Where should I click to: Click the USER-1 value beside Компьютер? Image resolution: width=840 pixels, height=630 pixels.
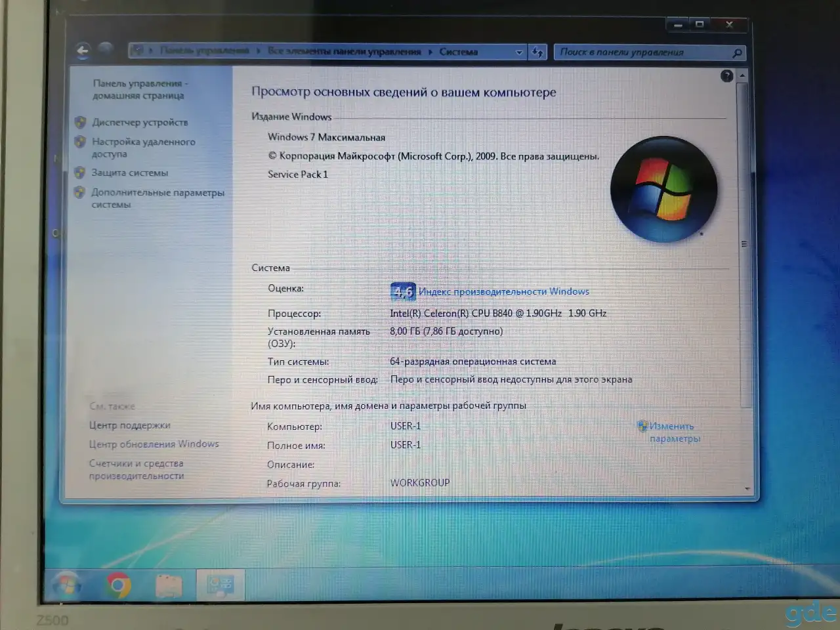pyautogui.click(x=406, y=426)
